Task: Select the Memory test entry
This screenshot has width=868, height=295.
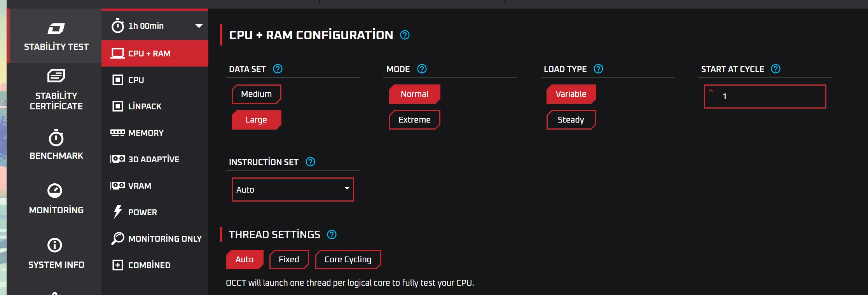Action: [146, 133]
